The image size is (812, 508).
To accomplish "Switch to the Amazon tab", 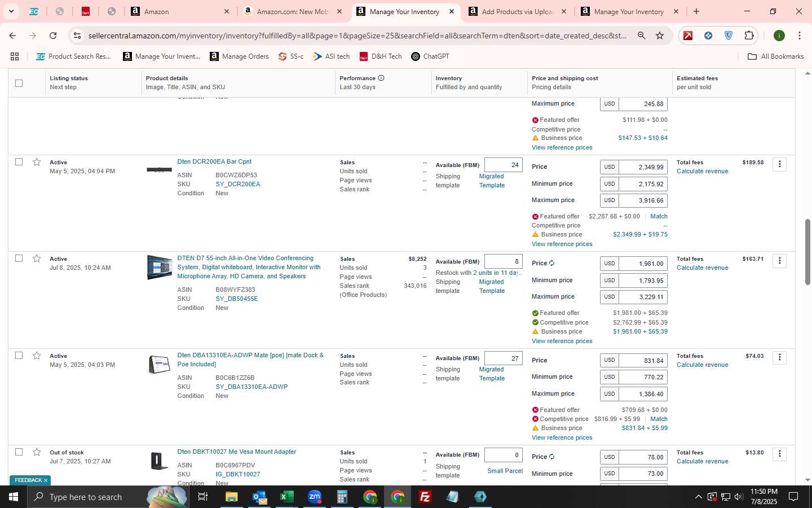I will (180, 11).
